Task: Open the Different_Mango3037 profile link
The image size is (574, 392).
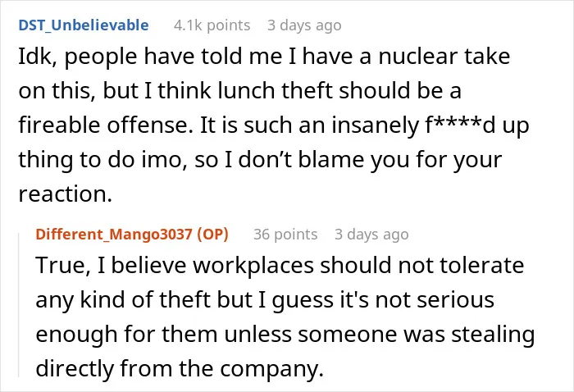Action: click(x=114, y=235)
